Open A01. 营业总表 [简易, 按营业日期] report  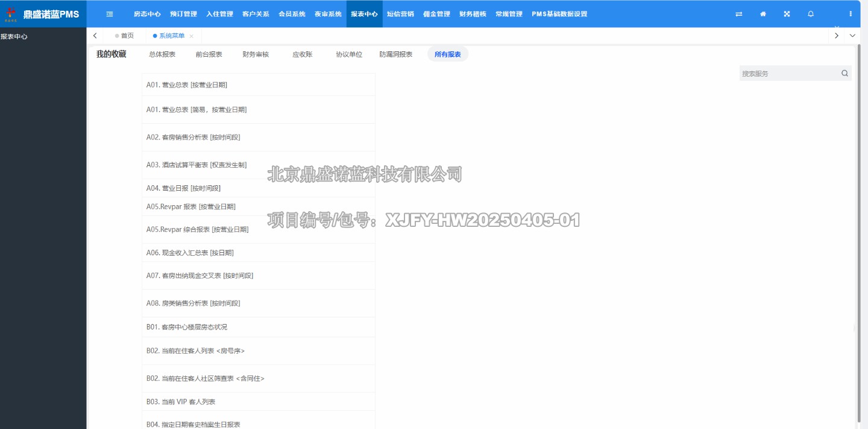click(258, 110)
